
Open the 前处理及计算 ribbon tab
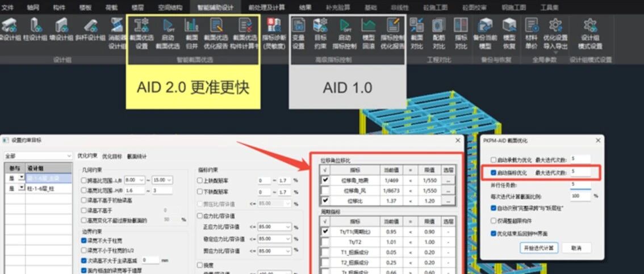tap(266, 7)
